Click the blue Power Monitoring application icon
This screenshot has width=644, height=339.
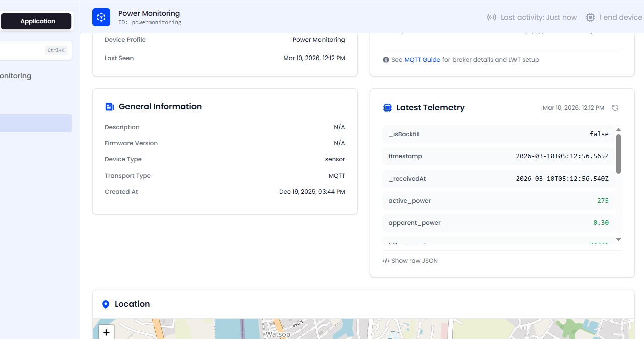[101, 17]
